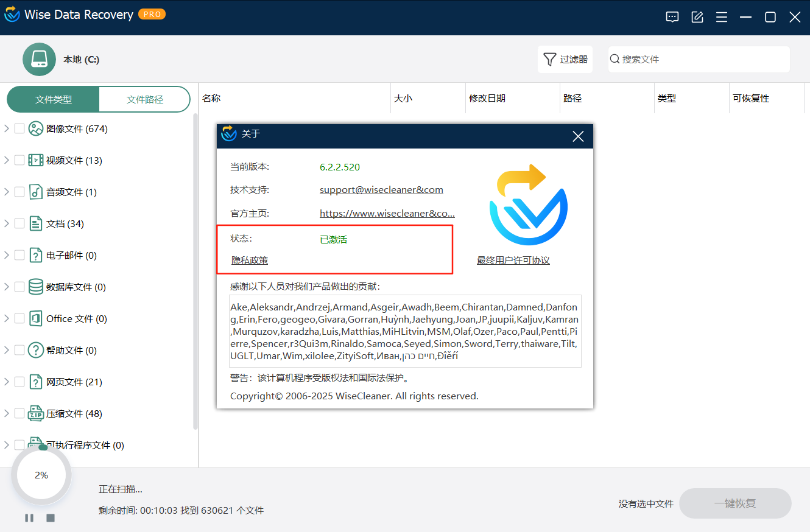Click the PRO badge in title bar

tap(152, 14)
